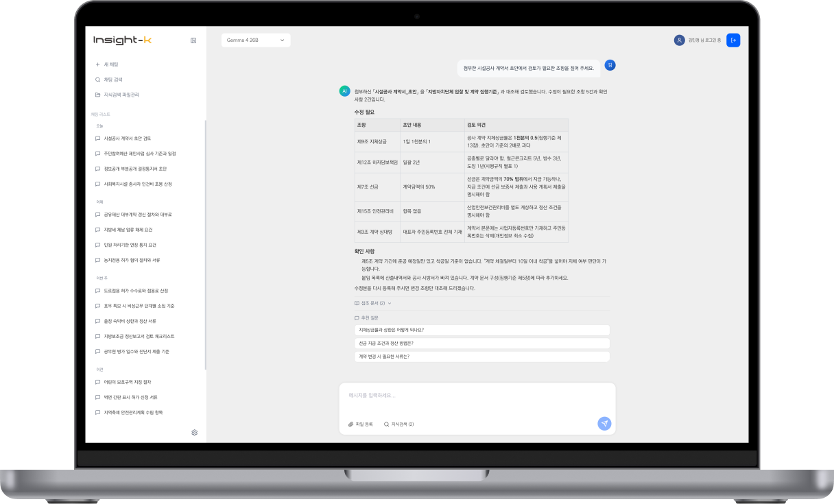Screen dimensions: 834x504
Task: Open chat 지방세 체납 압류 해제 요건
Action: pos(128,230)
